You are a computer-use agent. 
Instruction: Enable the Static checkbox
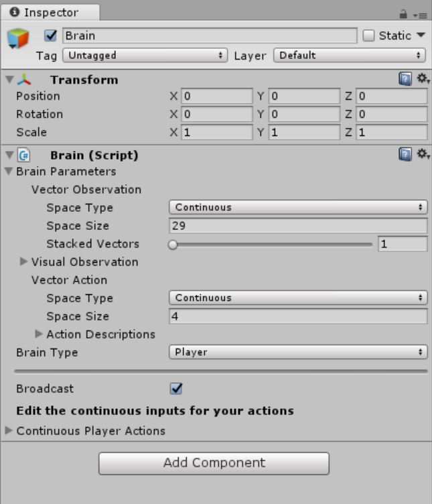(x=368, y=36)
